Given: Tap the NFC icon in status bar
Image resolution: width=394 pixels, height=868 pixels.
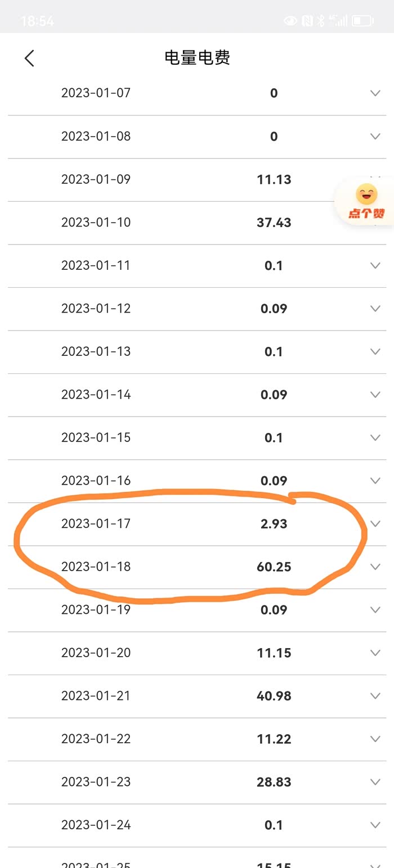Looking at the screenshot, I should pyautogui.click(x=307, y=21).
